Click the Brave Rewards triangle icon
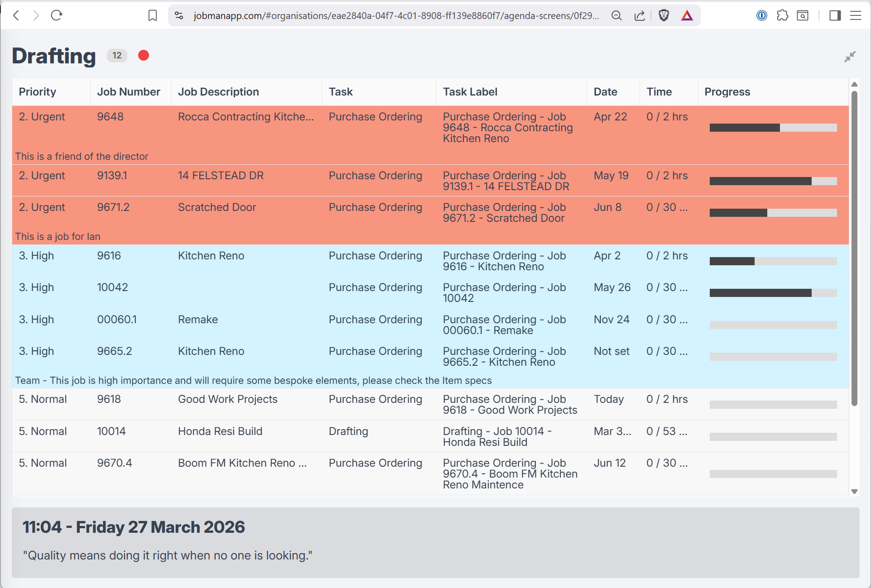The height and width of the screenshot is (588, 871). coord(687,15)
